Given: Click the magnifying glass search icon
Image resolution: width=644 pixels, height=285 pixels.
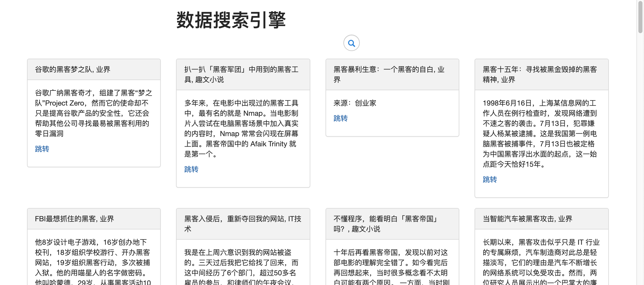Looking at the screenshot, I should (351, 43).
